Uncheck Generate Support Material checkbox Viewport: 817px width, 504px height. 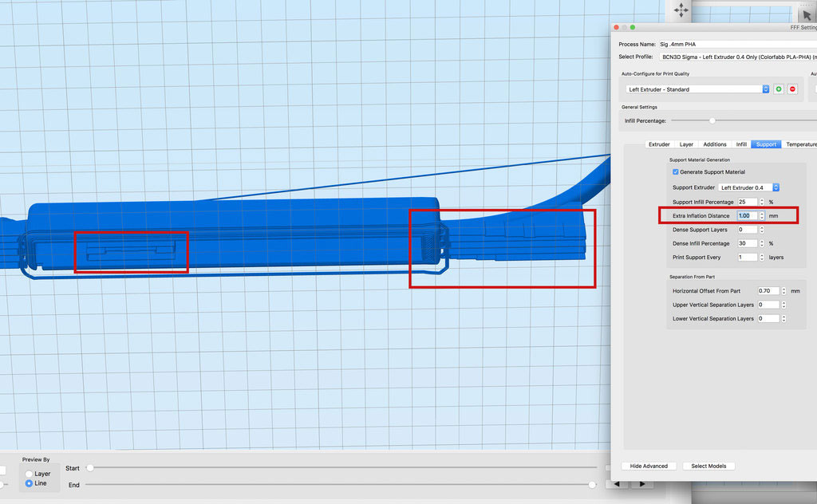tap(676, 172)
